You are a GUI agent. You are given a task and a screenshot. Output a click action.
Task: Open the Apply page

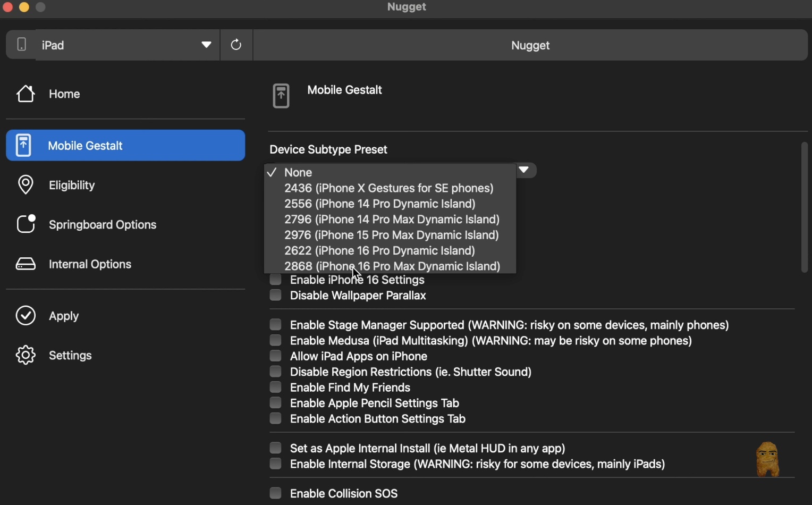click(125, 316)
